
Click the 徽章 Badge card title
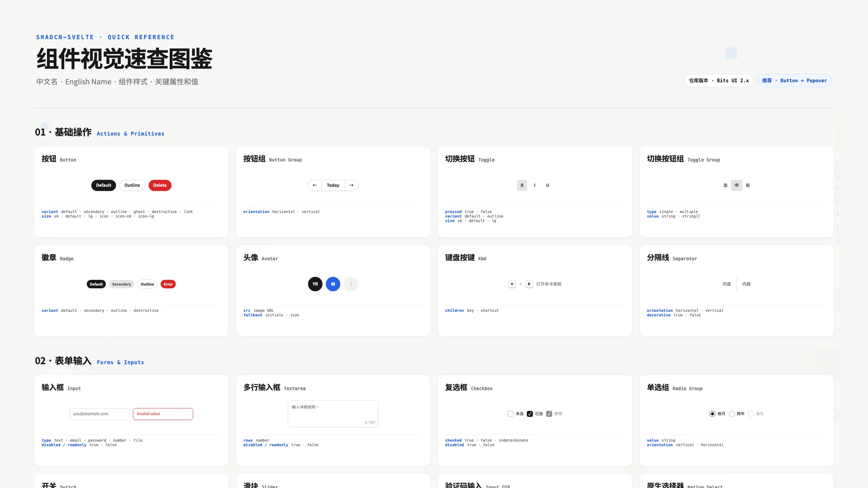tap(58, 258)
